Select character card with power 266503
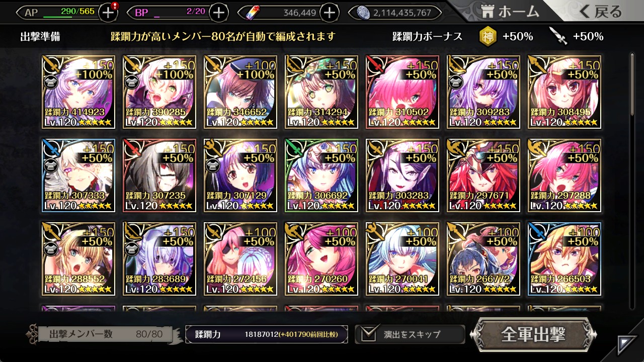This screenshot has height=362, width=644. tap(565, 259)
